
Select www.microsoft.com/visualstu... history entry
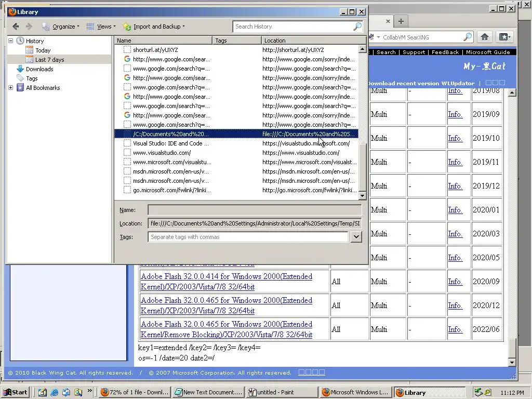tap(236, 162)
